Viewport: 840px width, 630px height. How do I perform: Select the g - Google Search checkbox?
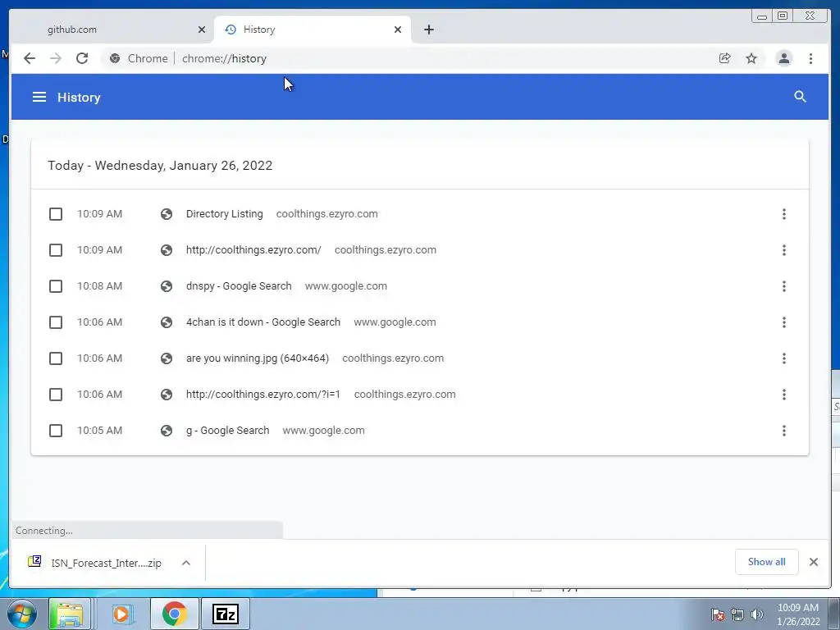coord(56,431)
